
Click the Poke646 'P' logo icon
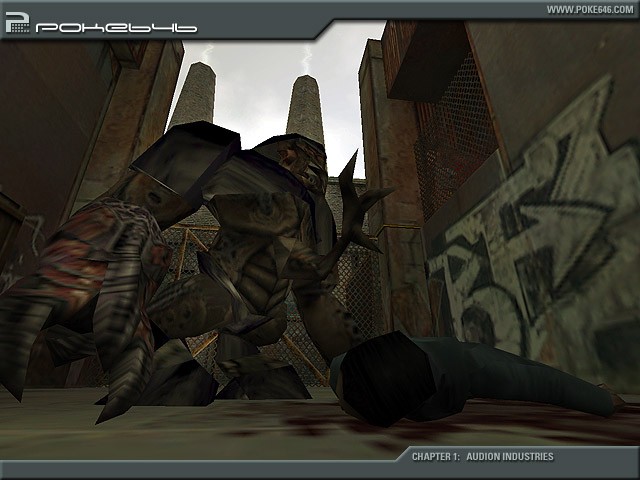[17, 21]
